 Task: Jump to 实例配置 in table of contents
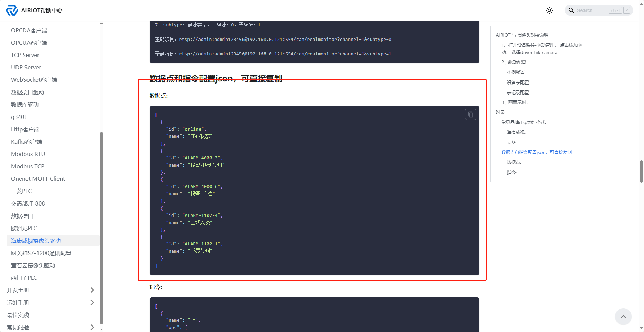tap(516, 72)
